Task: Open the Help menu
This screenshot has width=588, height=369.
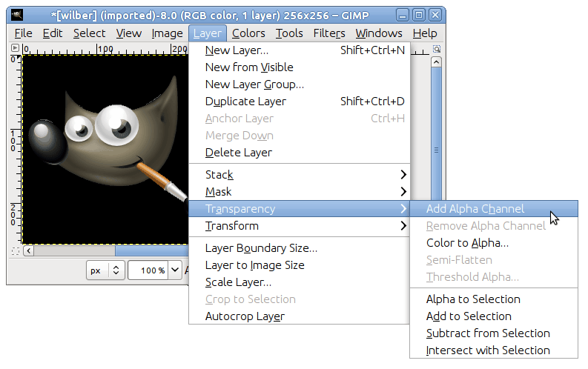Action: tap(425, 33)
